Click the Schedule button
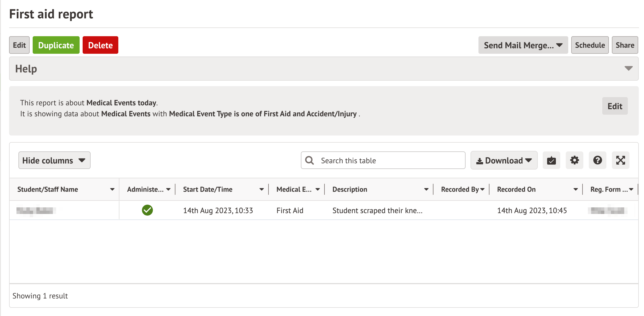 (x=590, y=45)
